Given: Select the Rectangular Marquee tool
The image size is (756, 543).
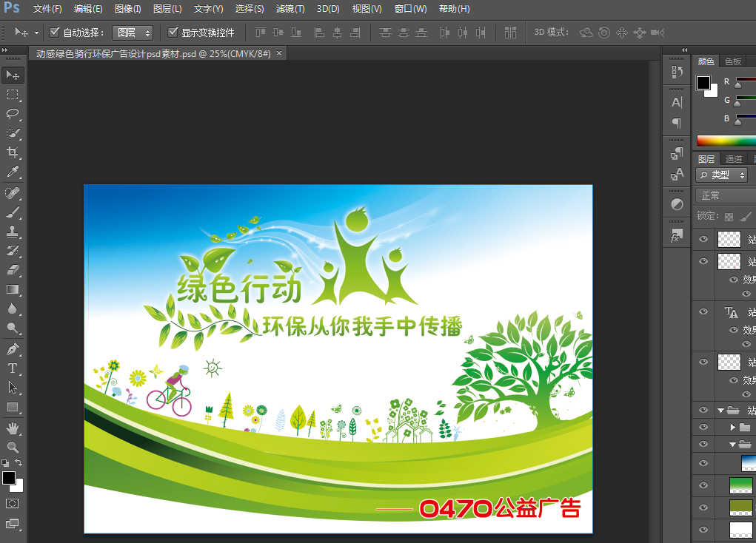Looking at the screenshot, I should click(13, 95).
